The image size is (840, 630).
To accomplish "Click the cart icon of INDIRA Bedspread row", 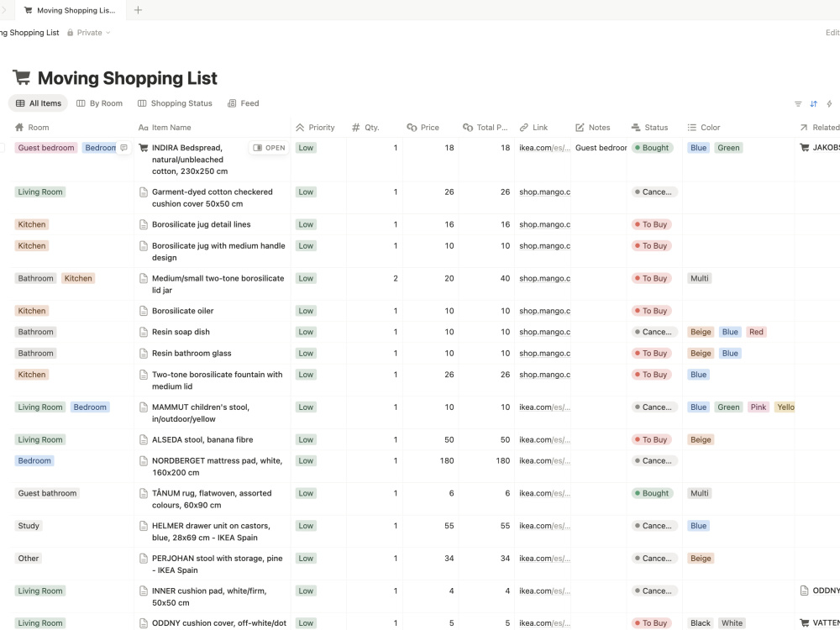I will point(143,148).
